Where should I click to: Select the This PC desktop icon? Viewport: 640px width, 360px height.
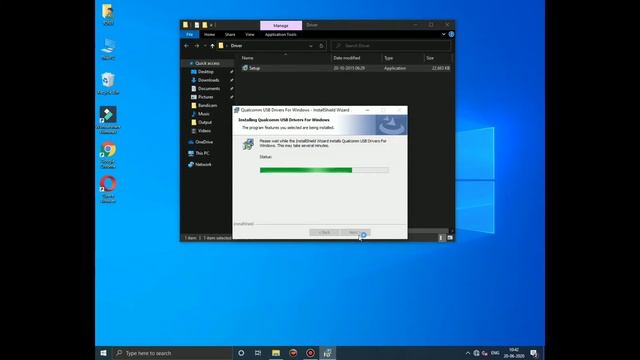108,49
